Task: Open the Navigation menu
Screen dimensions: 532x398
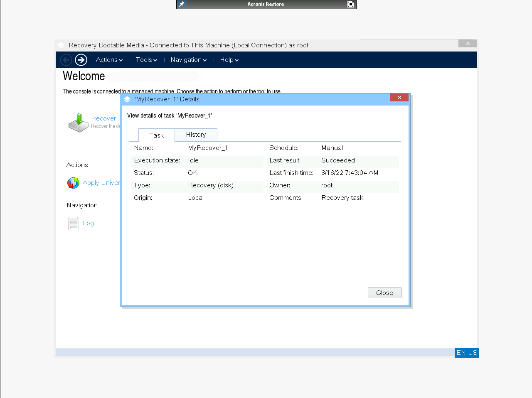Action: (x=189, y=60)
